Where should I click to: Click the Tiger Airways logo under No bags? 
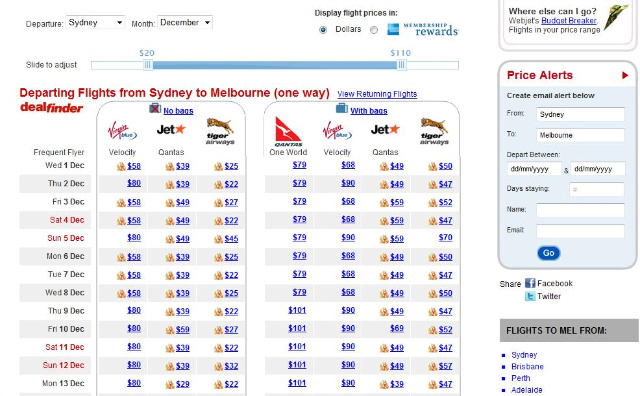coord(220,131)
